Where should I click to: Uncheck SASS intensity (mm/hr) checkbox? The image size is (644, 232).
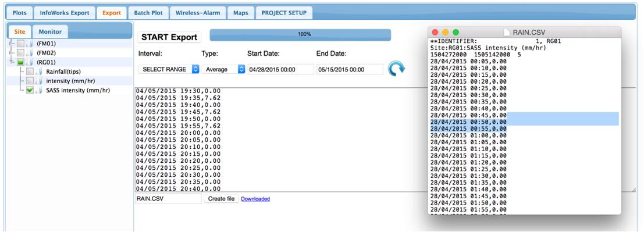coord(30,90)
